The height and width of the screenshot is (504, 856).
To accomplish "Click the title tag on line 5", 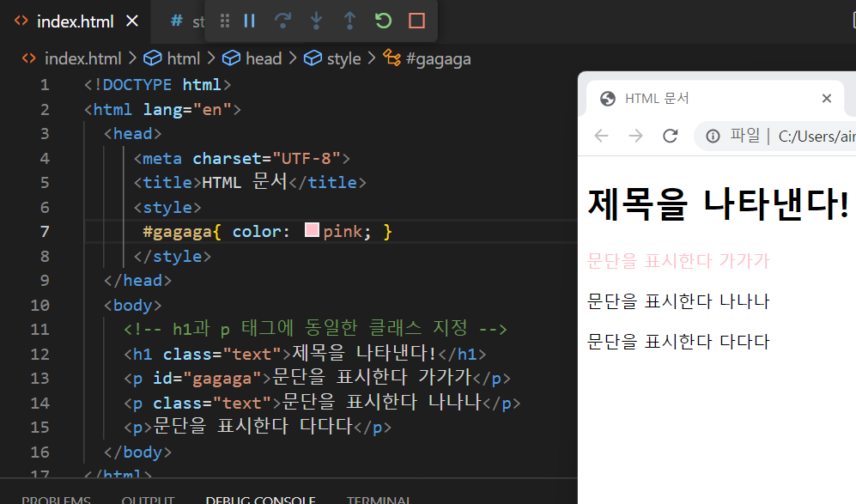I will pos(250,182).
